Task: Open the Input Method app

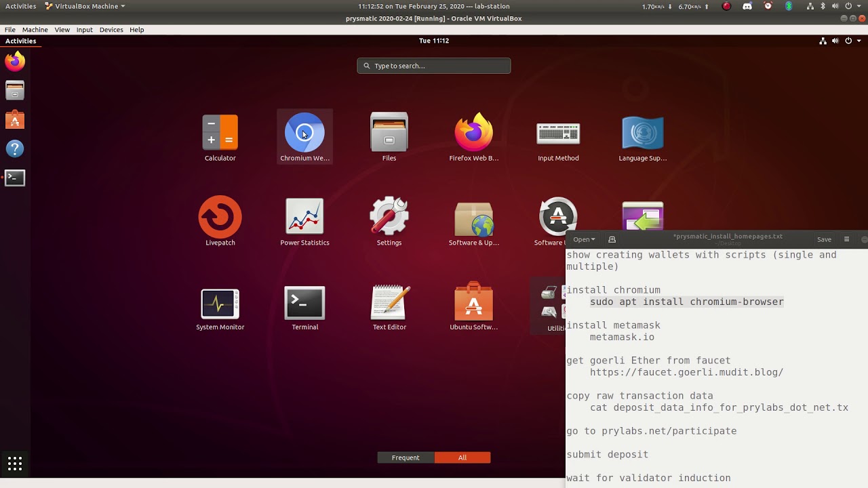Action: pos(558,138)
